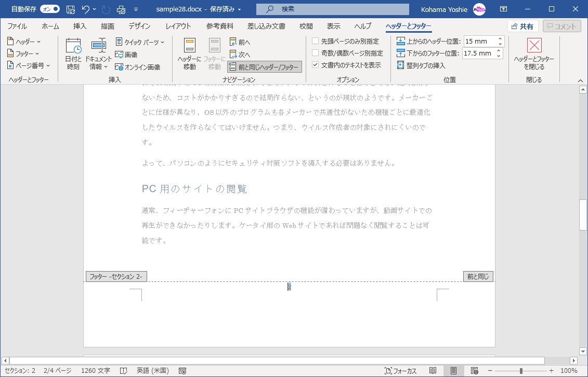Toggle 前と同じヘッダー/フッター link button

click(265, 67)
